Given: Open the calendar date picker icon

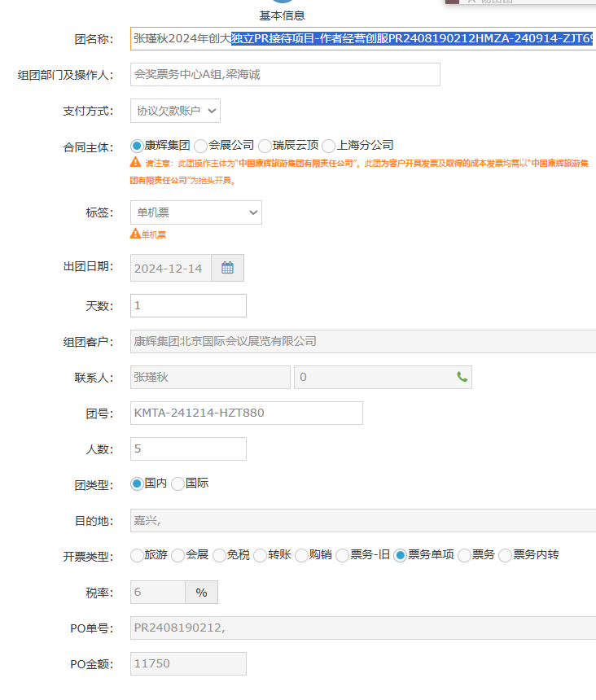Looking at the screenshot, I should click(x=227, y=268).
